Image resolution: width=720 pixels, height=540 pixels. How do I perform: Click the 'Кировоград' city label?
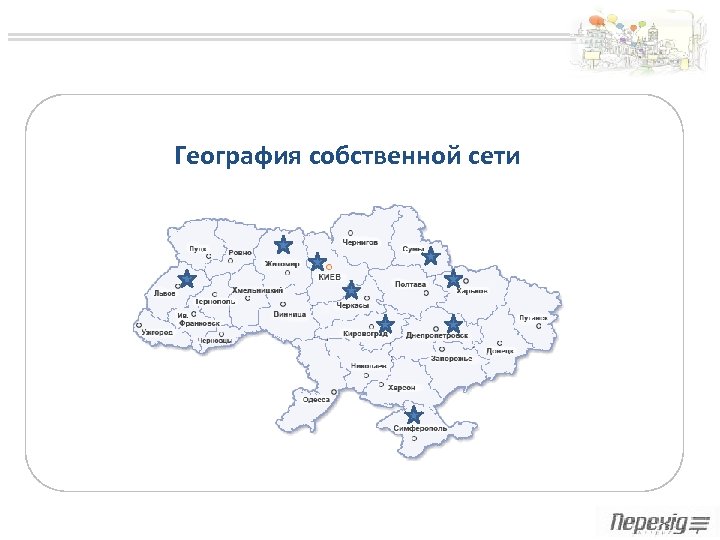366,334
